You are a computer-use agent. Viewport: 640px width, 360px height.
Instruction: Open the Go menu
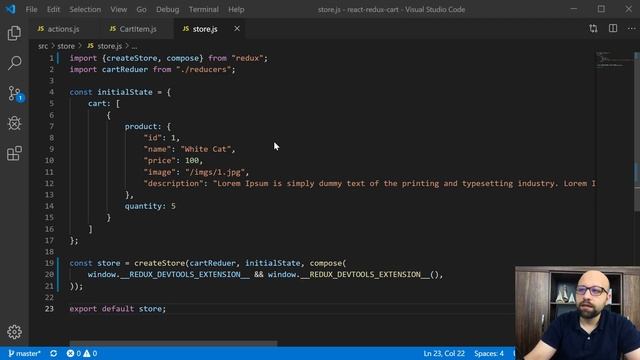[x=141, y=9]
